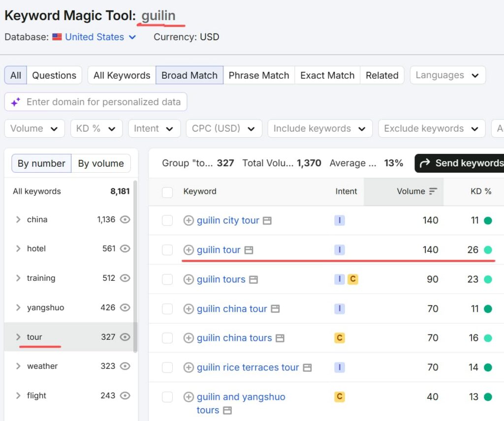Click the sparkle icon in the domain field
Viewport: 504px width, 421px height.
click(15, 102)
